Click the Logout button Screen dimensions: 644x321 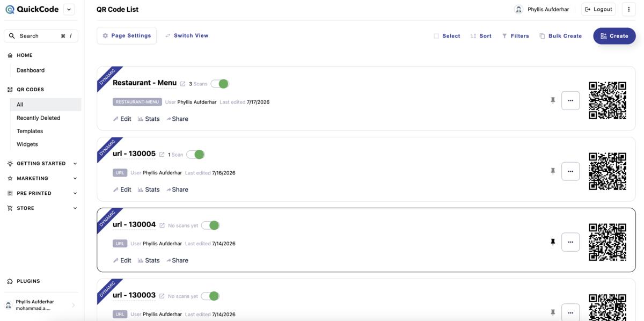[598, 9]
